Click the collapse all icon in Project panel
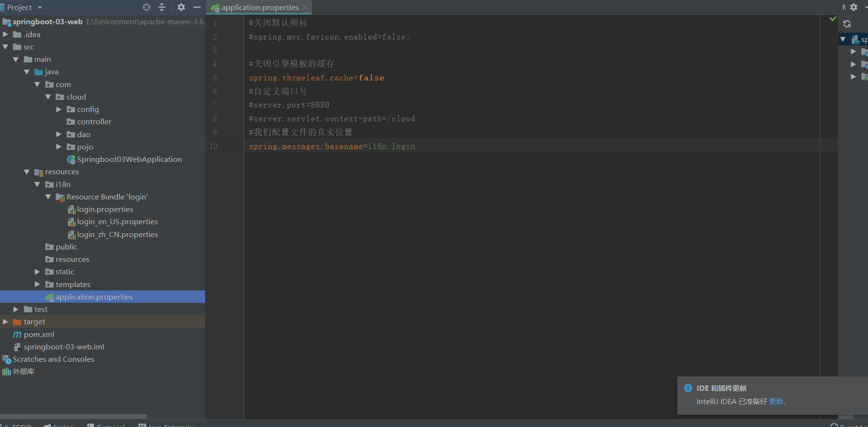 162,7
